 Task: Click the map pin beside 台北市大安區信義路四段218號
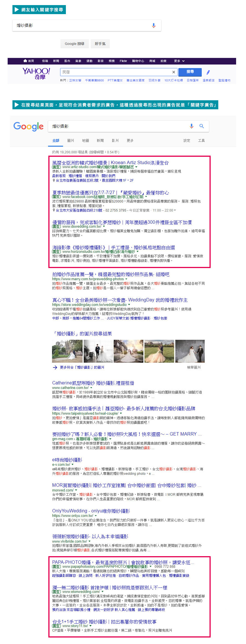(54, 210)
